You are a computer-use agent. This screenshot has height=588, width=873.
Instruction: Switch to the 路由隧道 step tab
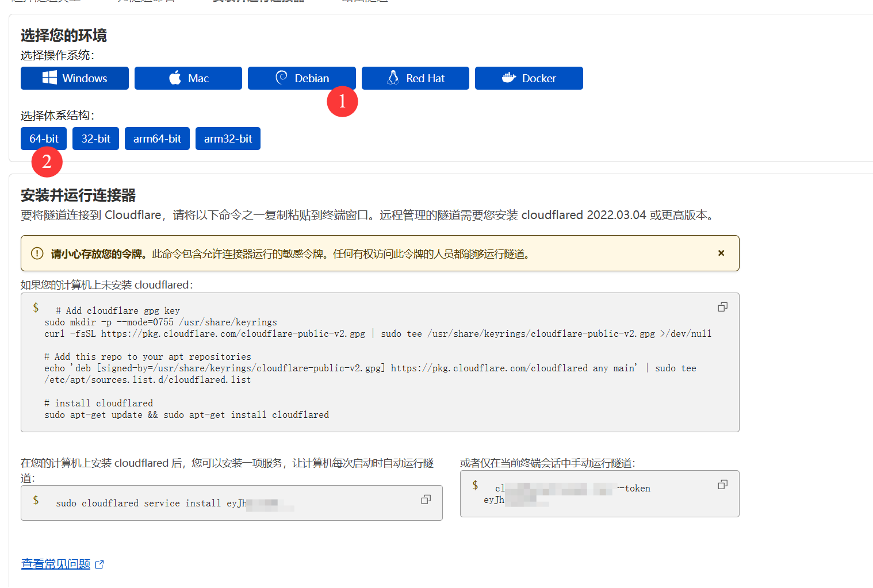(364, 2)
